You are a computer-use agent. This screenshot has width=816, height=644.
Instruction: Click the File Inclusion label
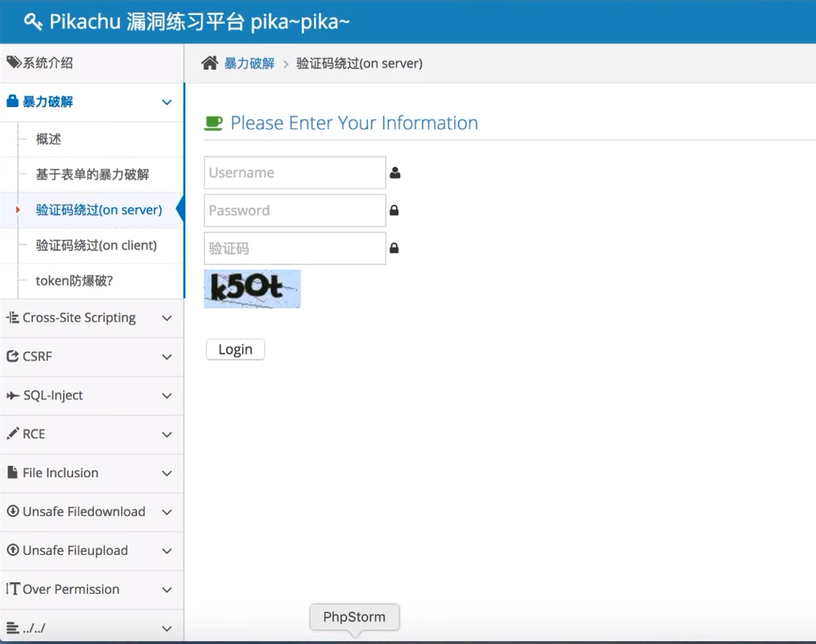pos(61,473)
